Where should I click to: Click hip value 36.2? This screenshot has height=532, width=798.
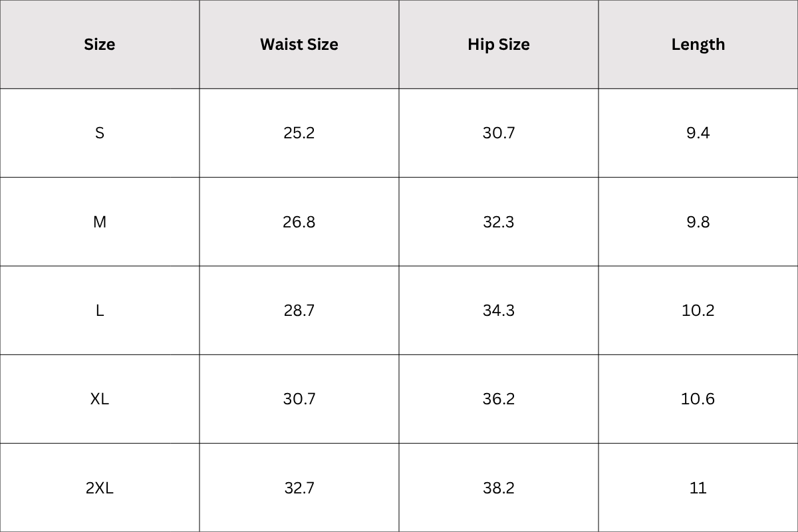(499, 399)
